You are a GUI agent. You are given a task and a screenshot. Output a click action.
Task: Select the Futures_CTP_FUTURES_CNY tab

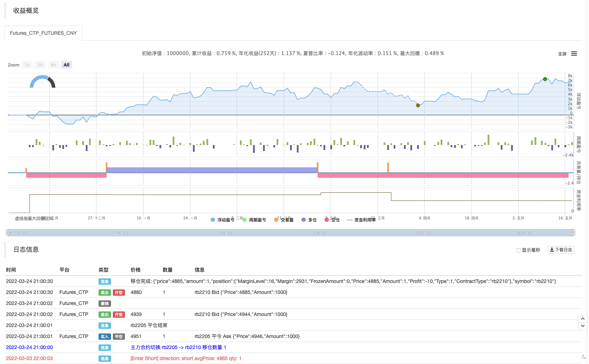click(x=43, y=33)
